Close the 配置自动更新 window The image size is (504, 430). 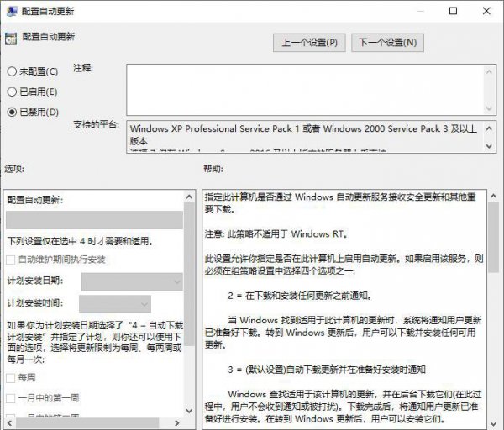click(x=486, y=11)
